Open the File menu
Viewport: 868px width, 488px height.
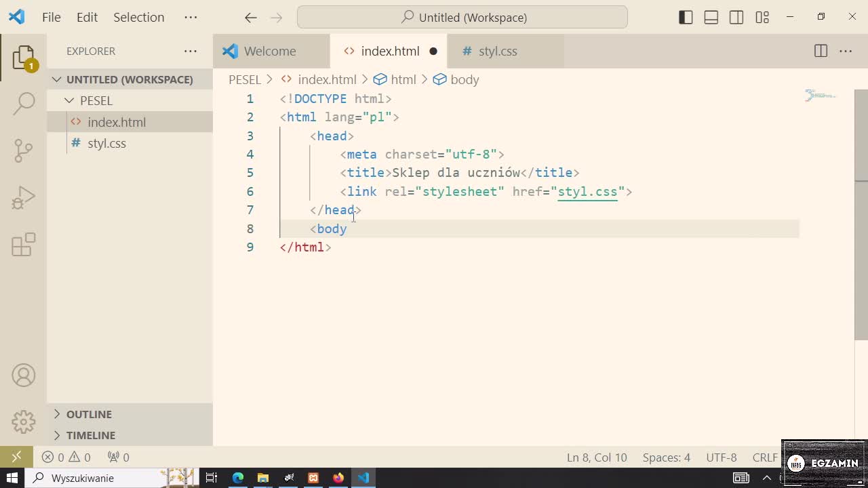(52, 18)
